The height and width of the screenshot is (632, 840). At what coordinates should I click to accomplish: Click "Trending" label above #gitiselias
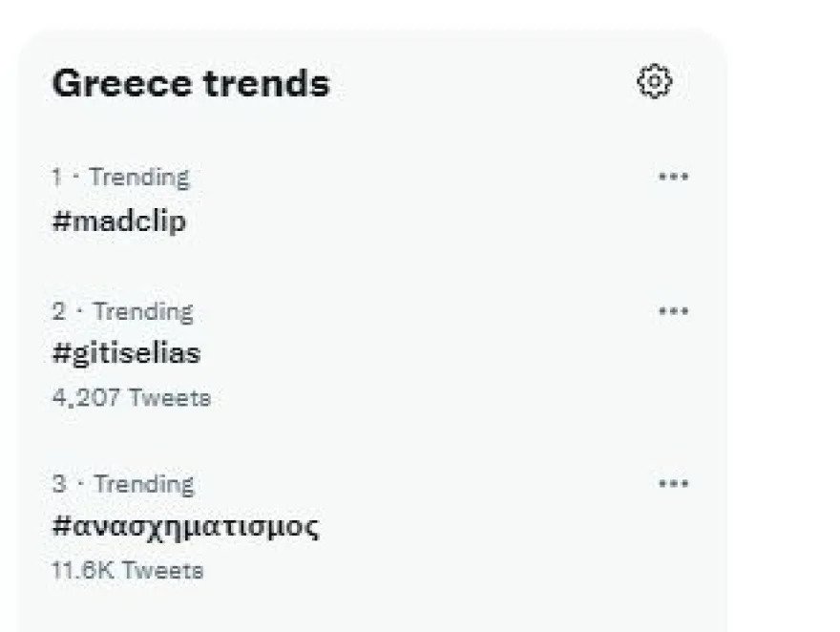143,311
